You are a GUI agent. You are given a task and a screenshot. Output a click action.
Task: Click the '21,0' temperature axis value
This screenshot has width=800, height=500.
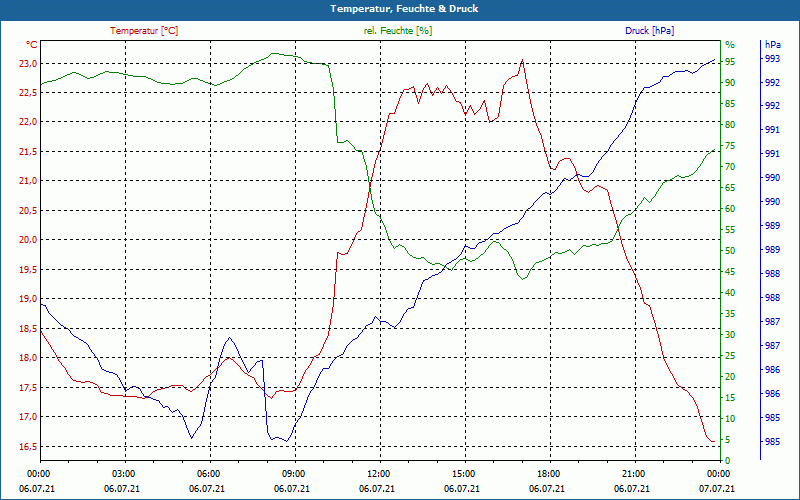pos(28,181)
